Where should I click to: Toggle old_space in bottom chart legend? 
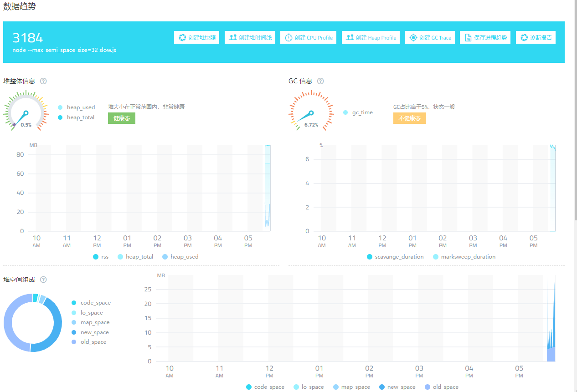(441, 387)
